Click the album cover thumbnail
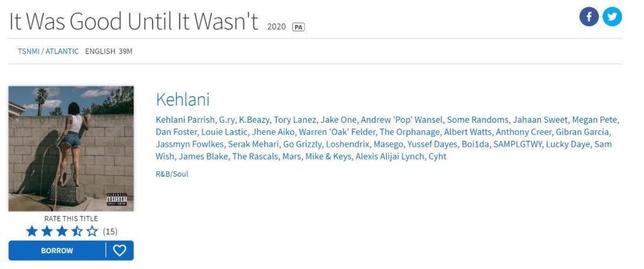The height and width of the screenshot is (269, 644). coord(71,149)
